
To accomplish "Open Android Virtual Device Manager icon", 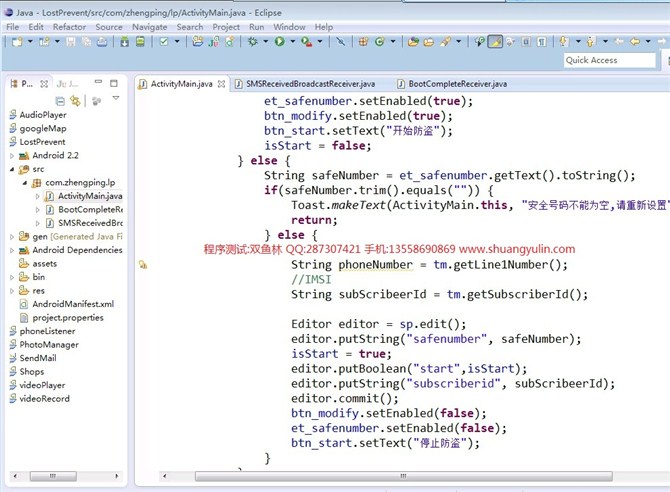I will [140, 41].
